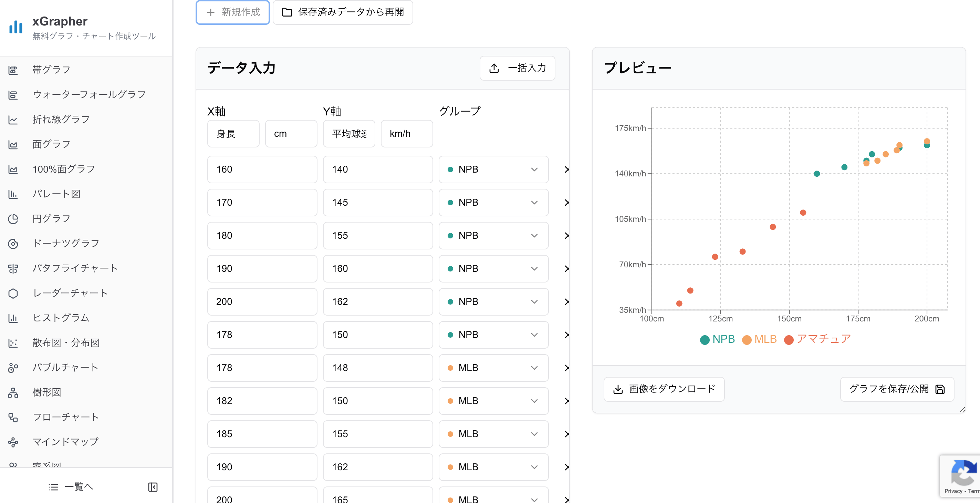
Task: Open the group dropdown for the 160cm row
Action: (x=493, y=170)
